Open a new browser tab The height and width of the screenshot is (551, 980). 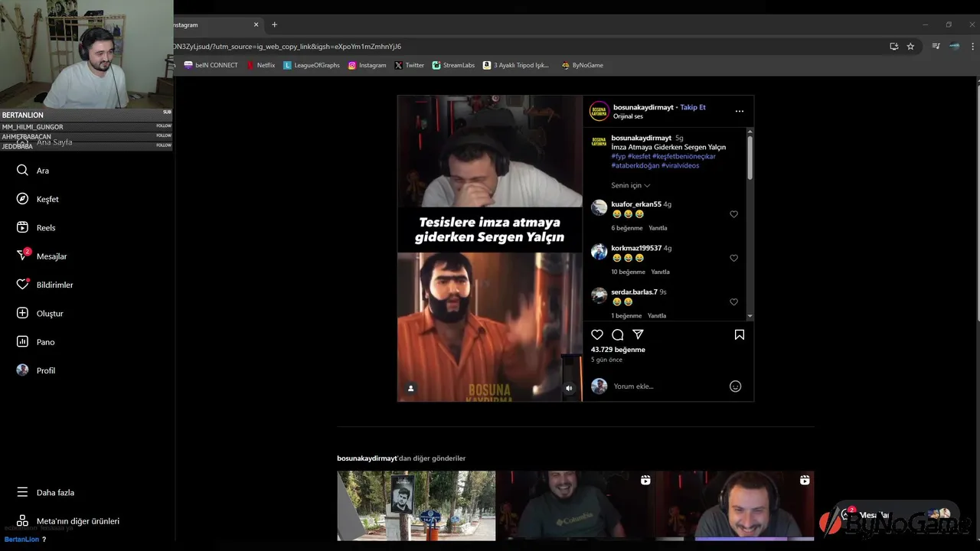tap(274, 24)
